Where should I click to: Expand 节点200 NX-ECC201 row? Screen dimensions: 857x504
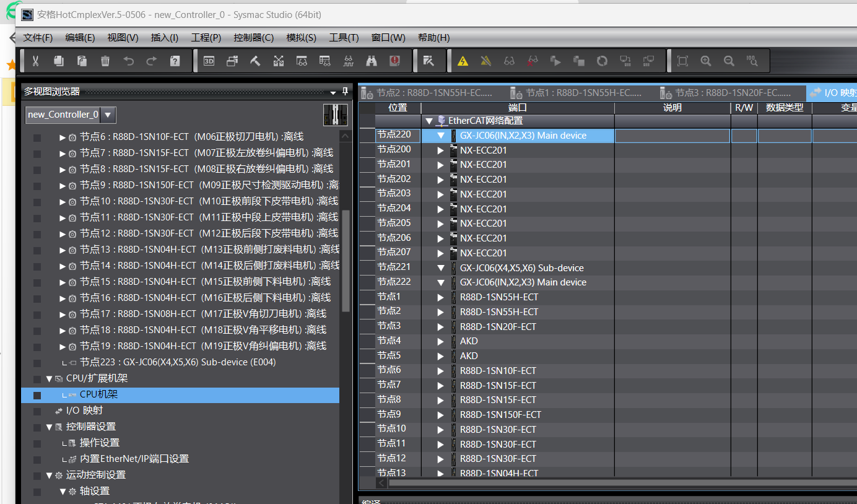(440, 150)
